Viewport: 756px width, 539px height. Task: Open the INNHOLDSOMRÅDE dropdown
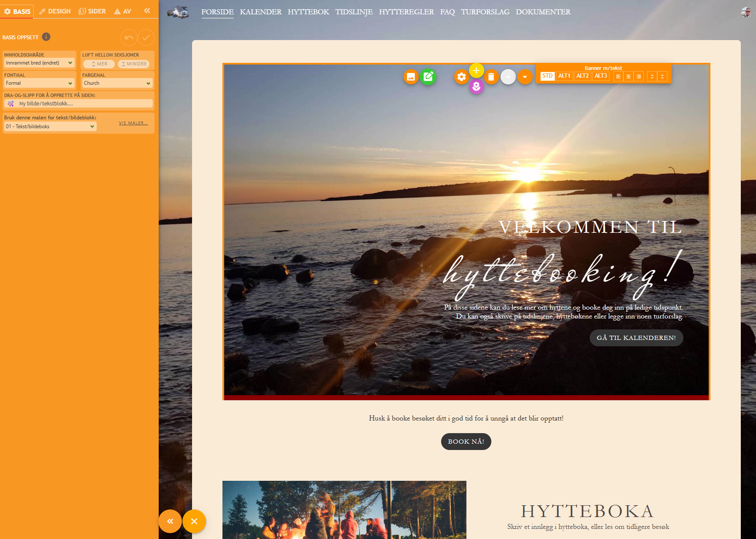pyautogui.click(x=39, y=63)
